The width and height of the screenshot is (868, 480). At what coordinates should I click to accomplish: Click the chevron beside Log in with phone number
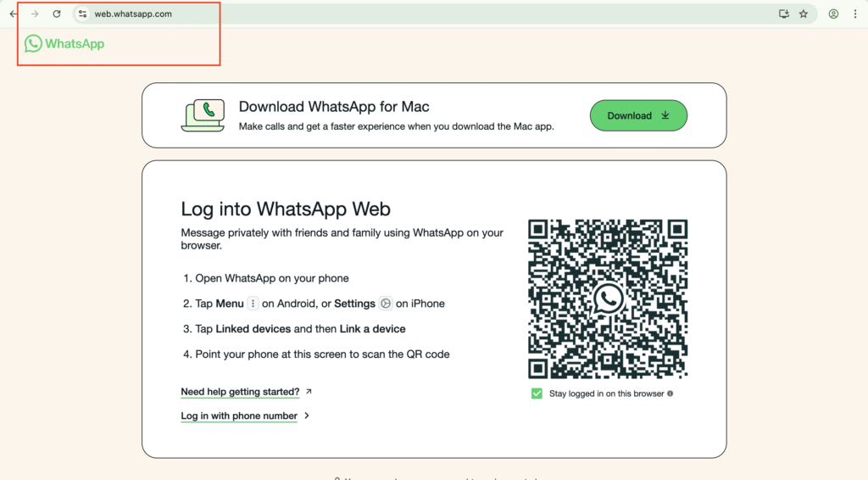pos(307,416)
